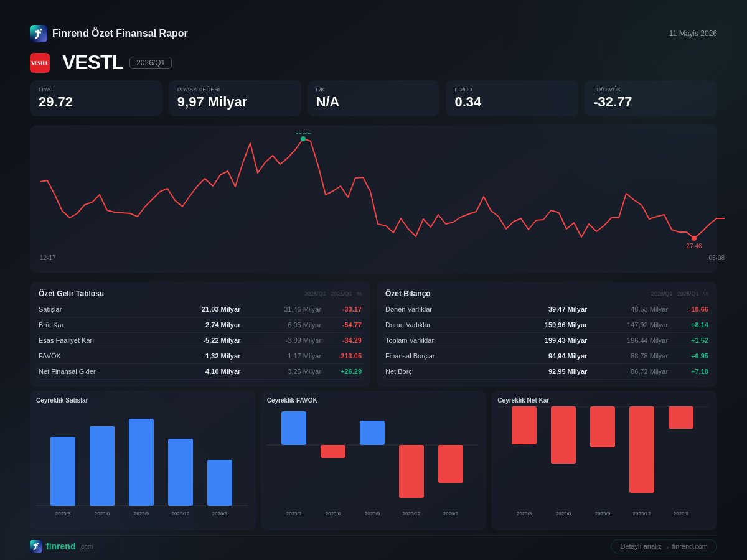Click the Dönen Varlıklar row label
747x560 pixels.
[x=408, y=309]
